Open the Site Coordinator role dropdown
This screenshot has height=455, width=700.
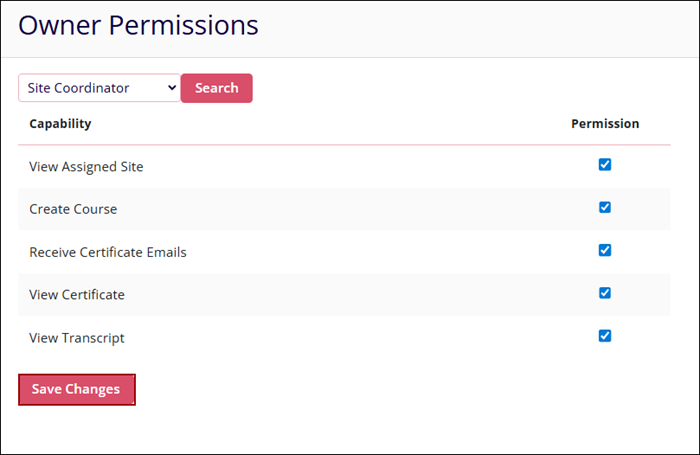(x=98, y=88)
